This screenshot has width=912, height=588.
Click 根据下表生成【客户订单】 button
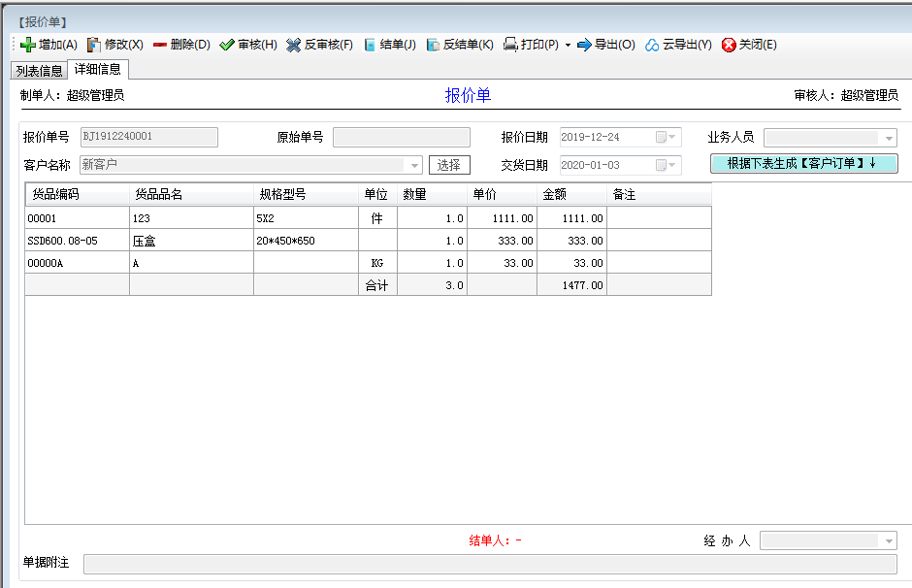point(803,163)
